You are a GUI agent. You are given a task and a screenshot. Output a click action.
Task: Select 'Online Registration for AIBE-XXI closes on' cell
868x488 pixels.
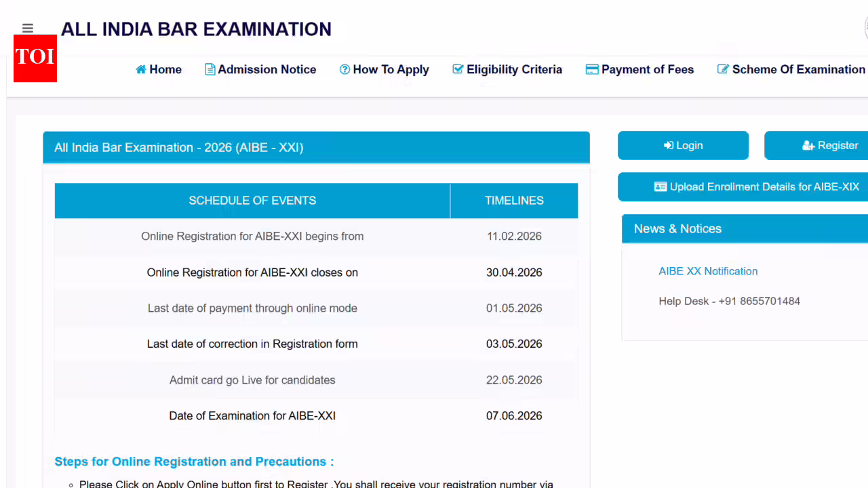point(252,272)
